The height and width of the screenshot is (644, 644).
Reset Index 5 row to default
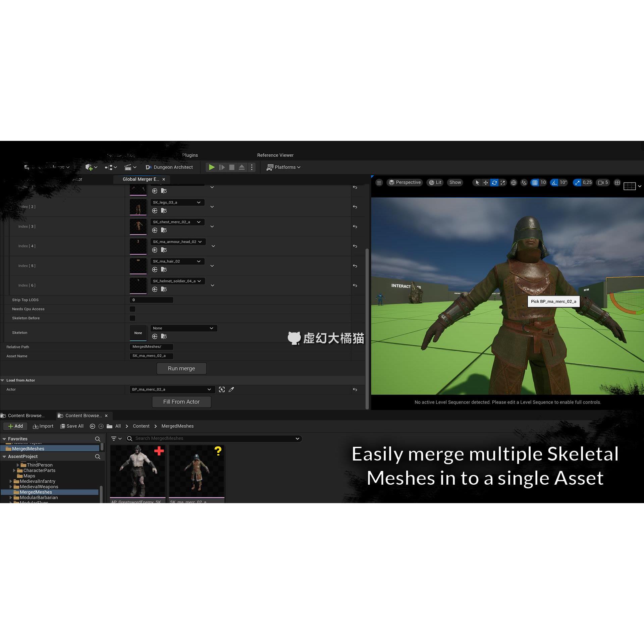tap(355, 266)
